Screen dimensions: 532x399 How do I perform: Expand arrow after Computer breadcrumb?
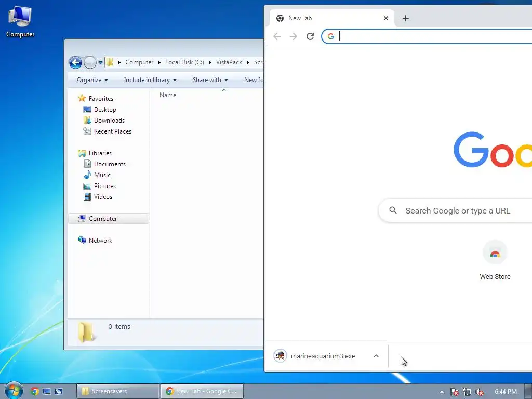[159, 62]
